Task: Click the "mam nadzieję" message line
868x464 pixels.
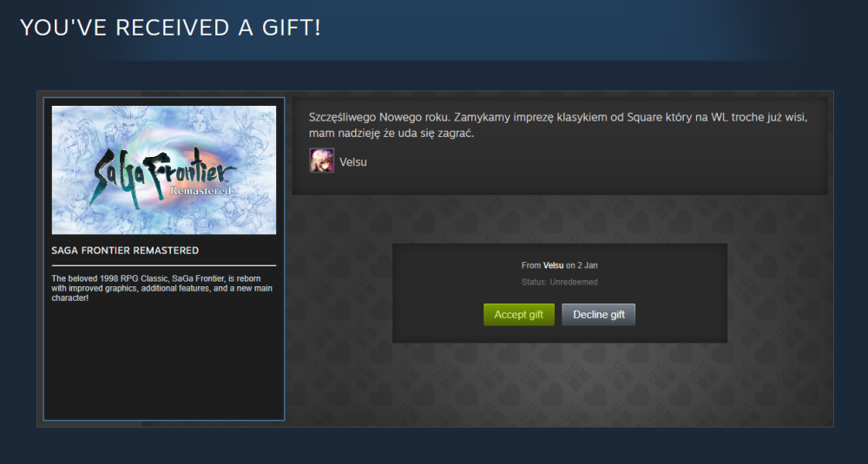Action: pyautogui.click(x=391, y=134)
